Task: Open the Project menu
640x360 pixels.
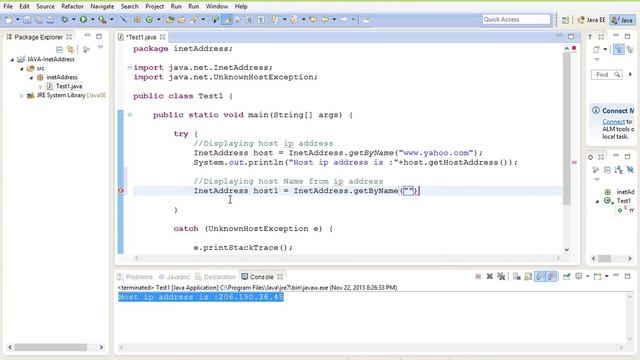Action: click(x=155, y=7)
